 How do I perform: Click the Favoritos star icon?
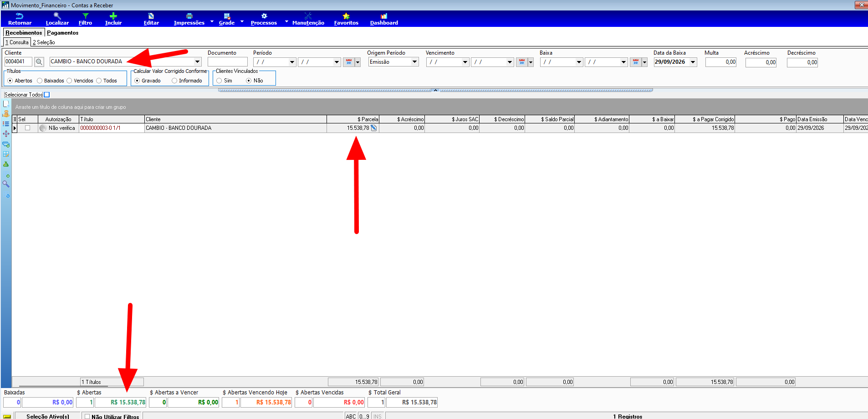[x=346, y=16]
